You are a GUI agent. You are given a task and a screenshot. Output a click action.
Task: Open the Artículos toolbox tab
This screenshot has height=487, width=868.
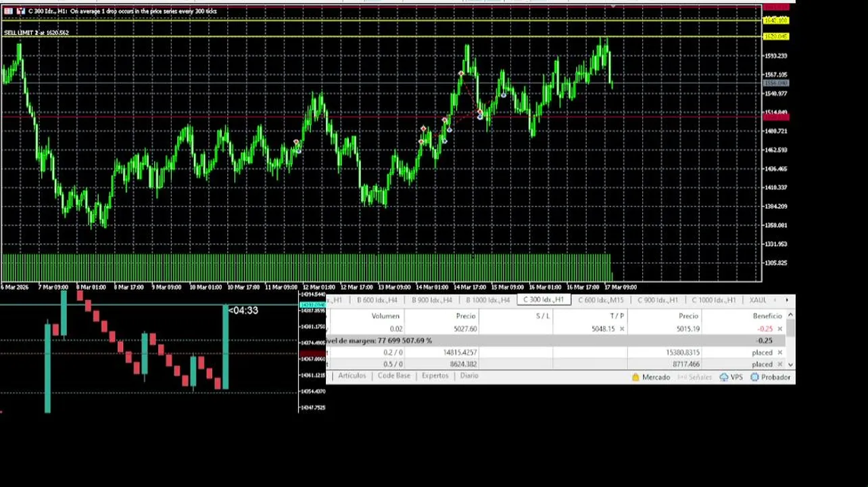[352, 375]
